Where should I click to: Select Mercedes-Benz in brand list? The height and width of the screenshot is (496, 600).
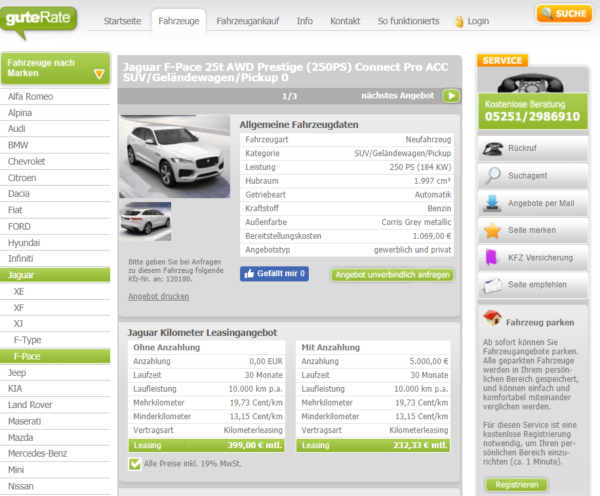(x=55, y=454)
